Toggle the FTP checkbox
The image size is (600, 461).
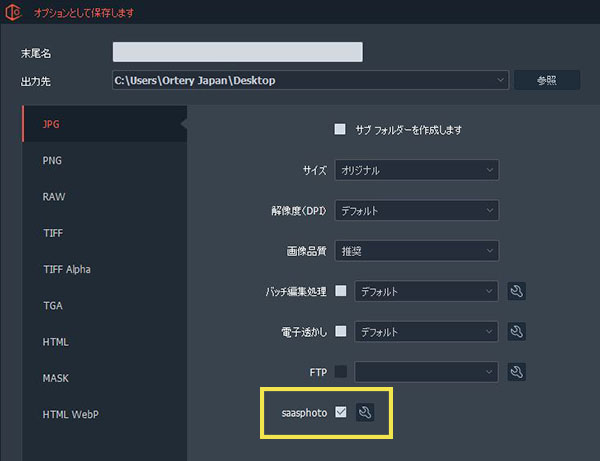point(341,372)
